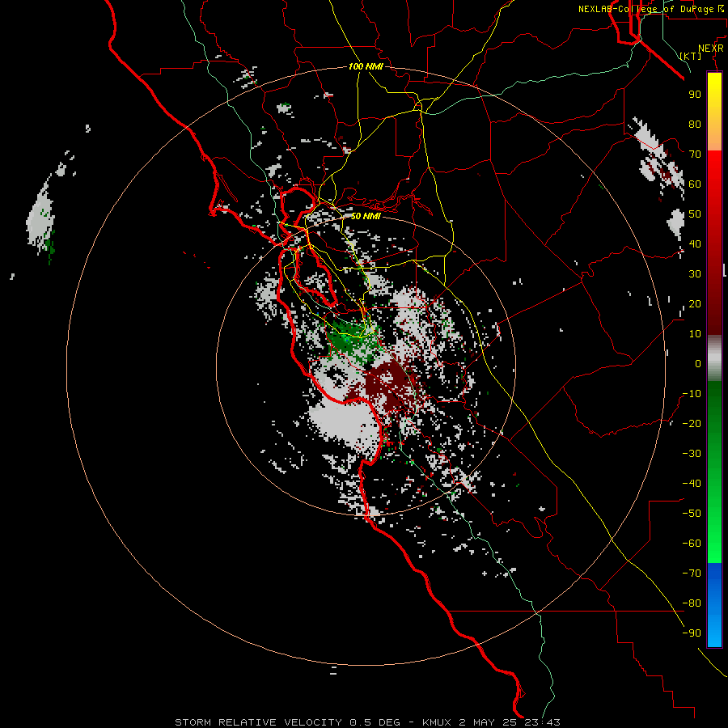Click the -20 knot scale label
This screenshot has width=728, height=728.
692,423
